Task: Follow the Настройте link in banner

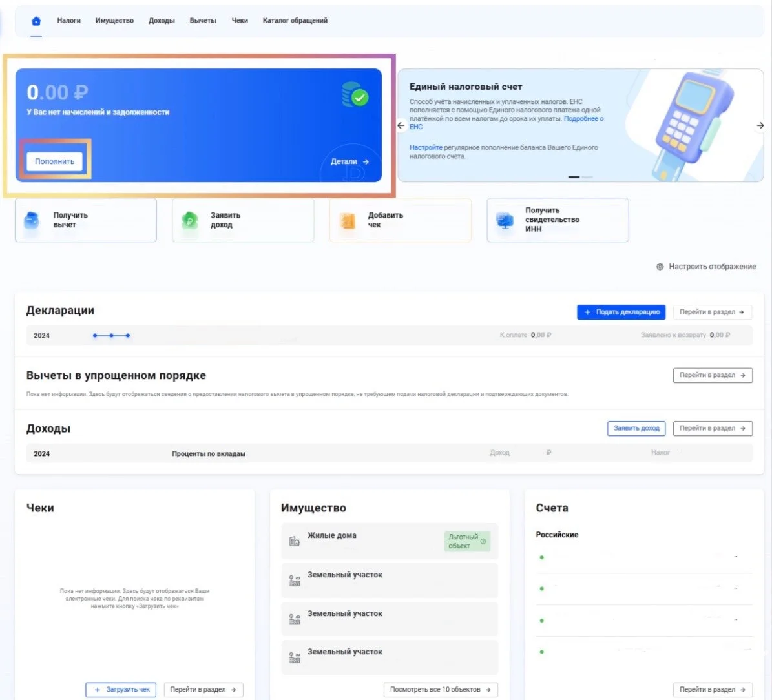Action: [x=426, y=147]
